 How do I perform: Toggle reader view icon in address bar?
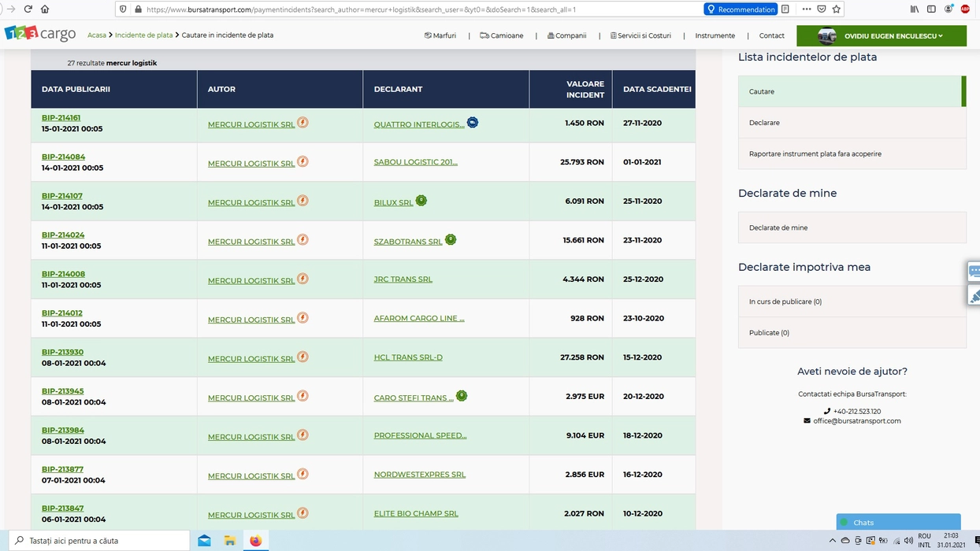785,9
